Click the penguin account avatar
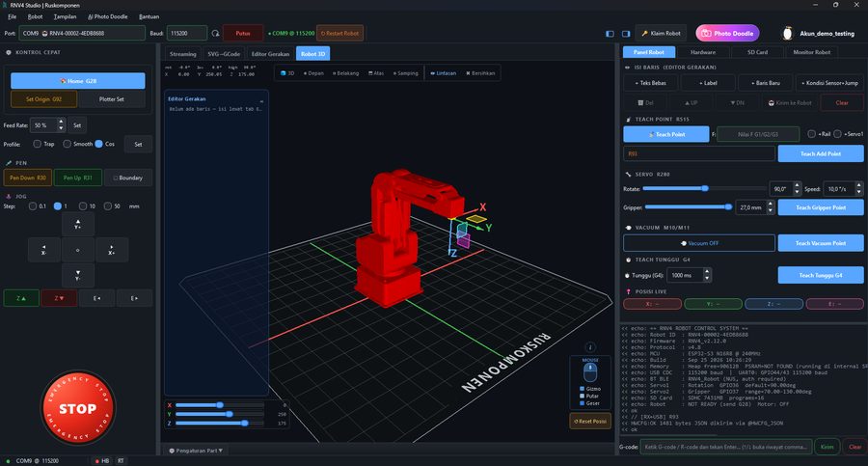This screenshot has height=466, width=868. click(x=787, y=33)
